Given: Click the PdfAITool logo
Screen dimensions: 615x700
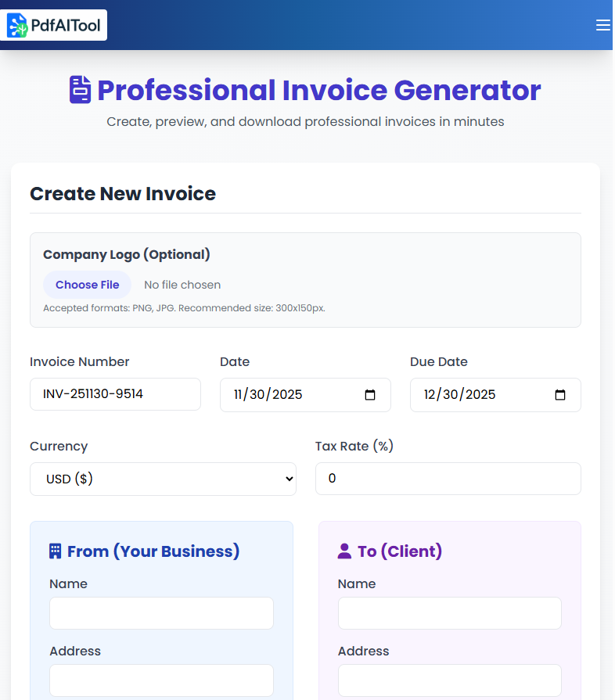Looking at the screenshot, I should [x=55, y=25].
